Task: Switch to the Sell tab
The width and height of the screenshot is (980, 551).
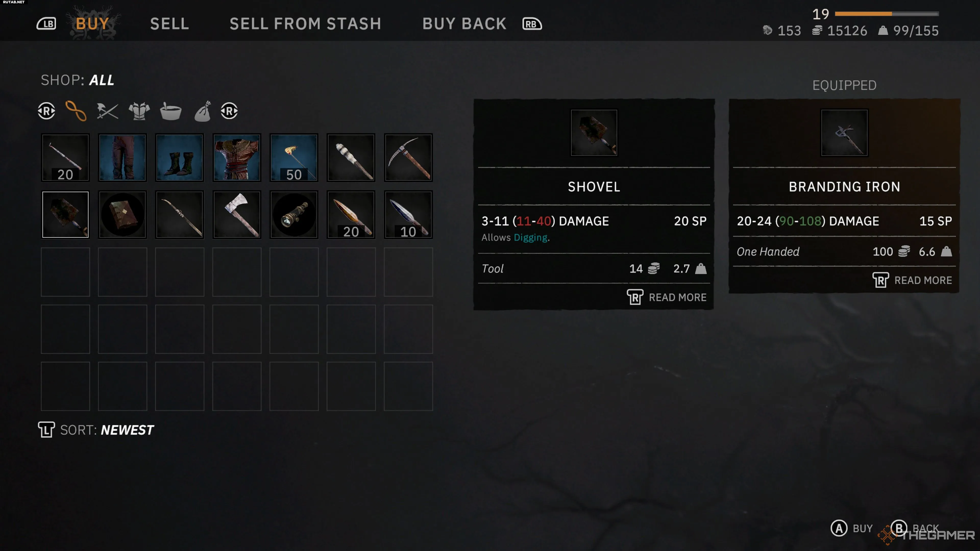Action: point(170,24)
